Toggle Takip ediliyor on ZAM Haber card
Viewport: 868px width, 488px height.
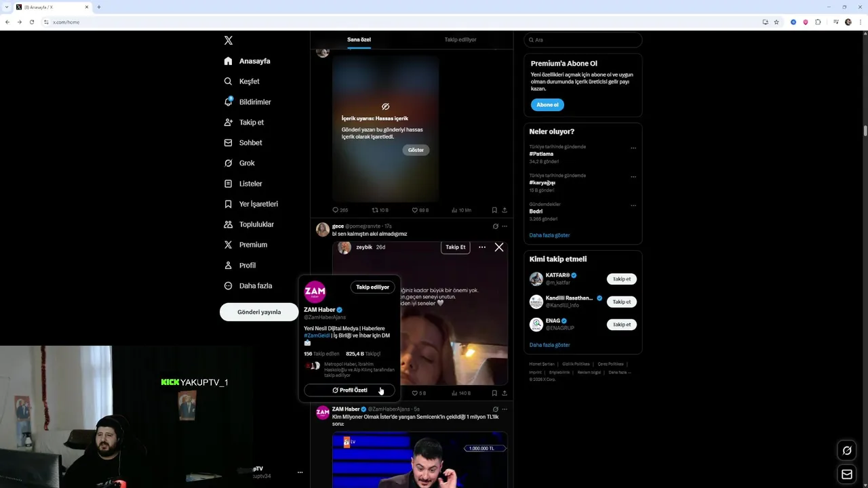[373, 287]
